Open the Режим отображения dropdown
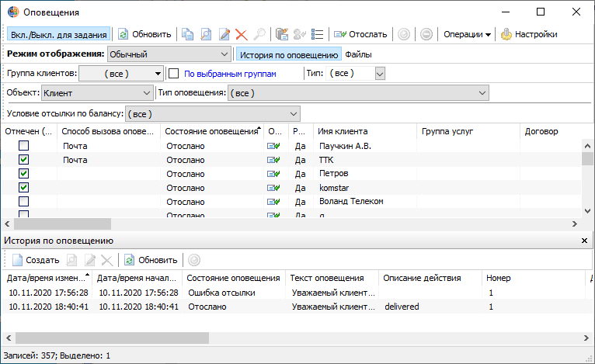The height and width of the screenshot is (364, 595). [169, 54]
